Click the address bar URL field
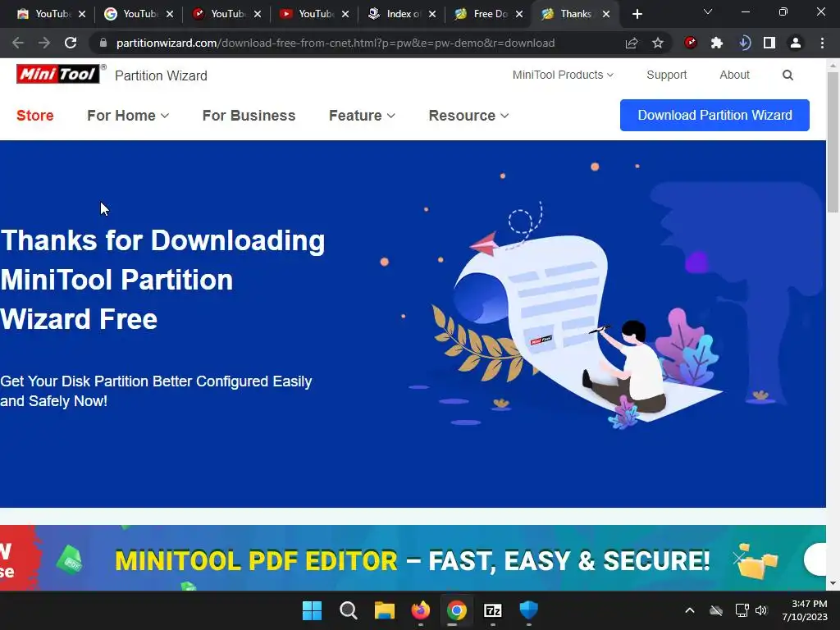The height and width of the screenshot is (630, 840). 336,43
